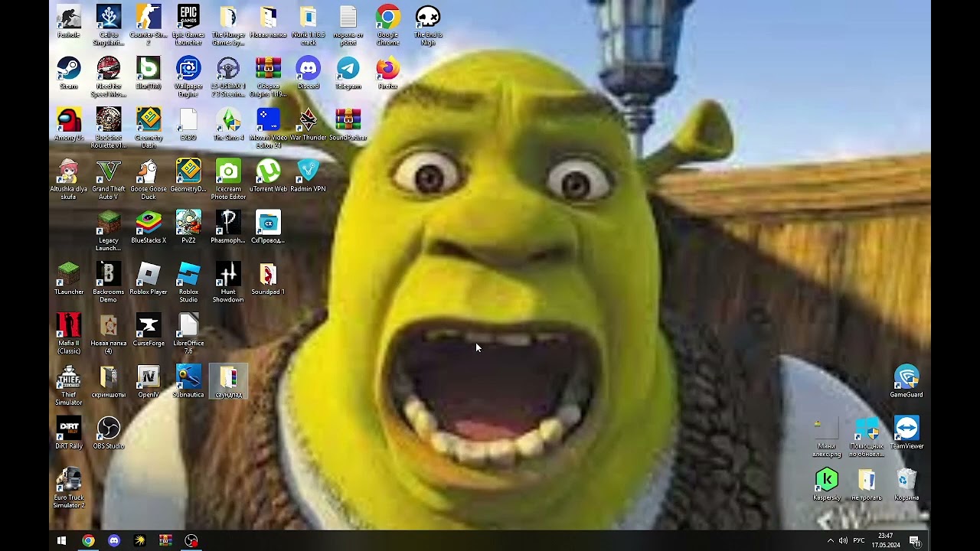The image size is (980, 551).
Task: Open the uTorrent Web shortcut
Action: pyautogui.click(x=268, y=175)
